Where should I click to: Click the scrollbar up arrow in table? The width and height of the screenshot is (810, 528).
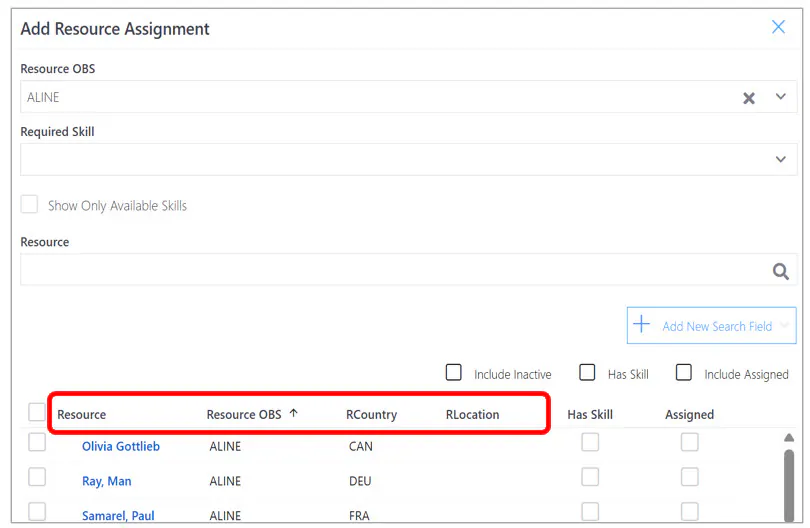[789, 438]
